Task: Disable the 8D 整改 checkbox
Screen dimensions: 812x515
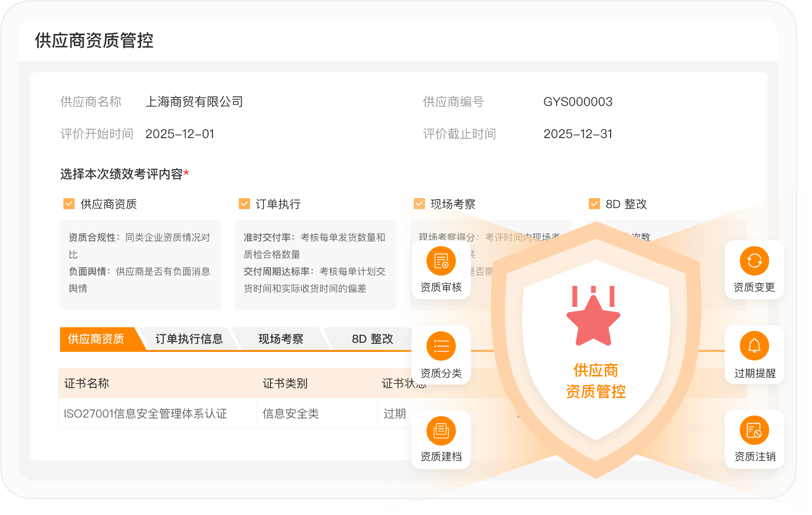Action: point(594,204)
